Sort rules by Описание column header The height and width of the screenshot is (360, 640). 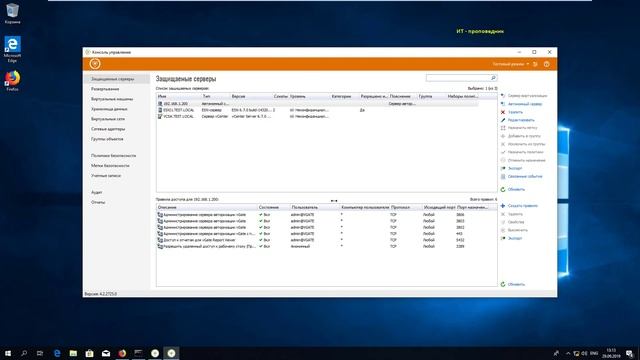[x=207, y=207]
